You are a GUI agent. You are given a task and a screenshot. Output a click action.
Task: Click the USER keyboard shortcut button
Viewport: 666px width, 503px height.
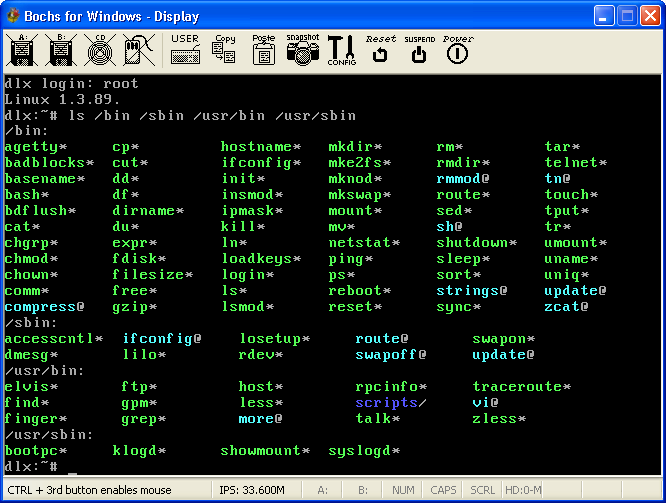[185, 50]
